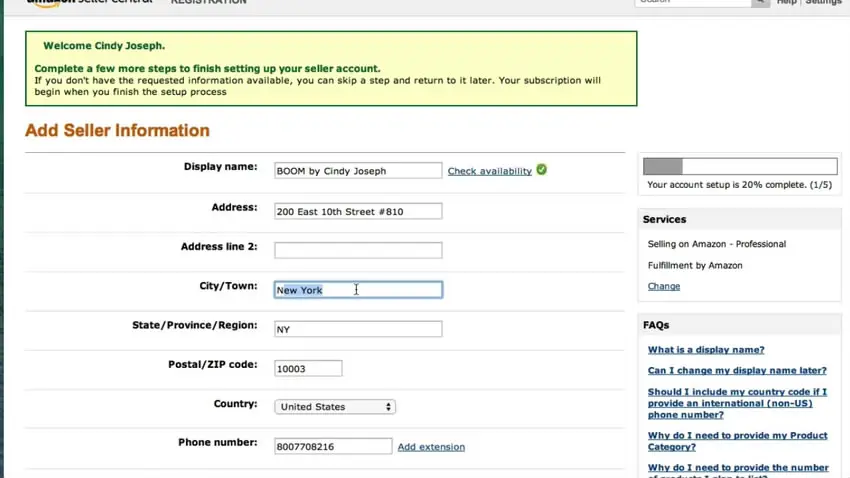Screen dimensions: 850x478
Task: Open 'Can I change my display name later?' FAQ
Action: pyautogui.click(x=737, y=371)
